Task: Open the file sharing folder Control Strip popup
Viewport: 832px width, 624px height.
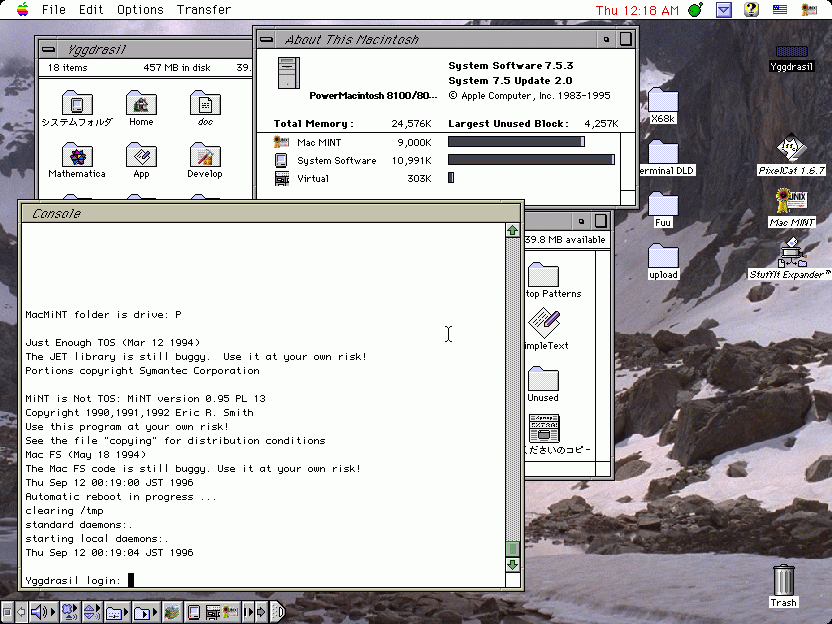Action: (x=117, y=612)
